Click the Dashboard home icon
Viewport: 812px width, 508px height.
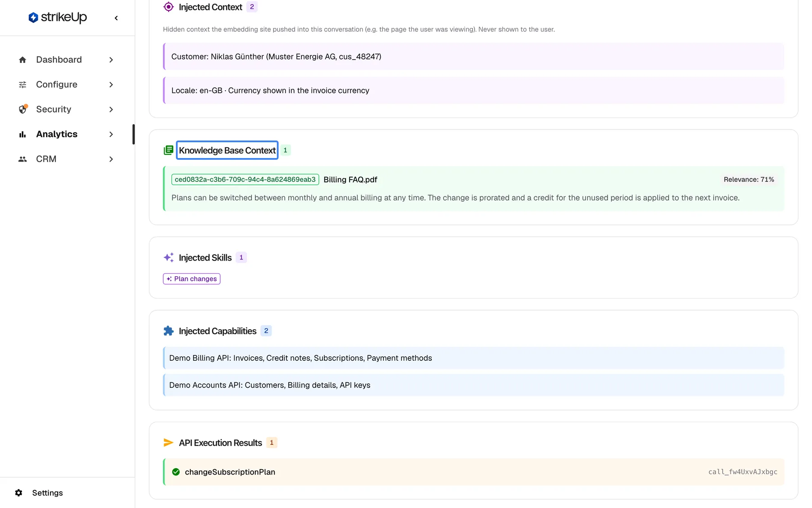tap(23, 60)
